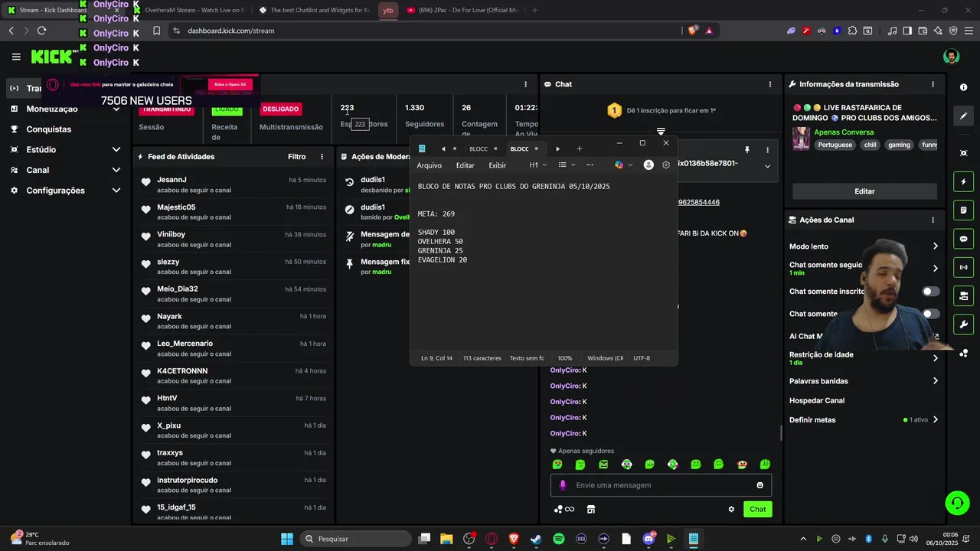Open chat settings gear icon
Viewport: 980px width, 551px height.
point(731,509)
